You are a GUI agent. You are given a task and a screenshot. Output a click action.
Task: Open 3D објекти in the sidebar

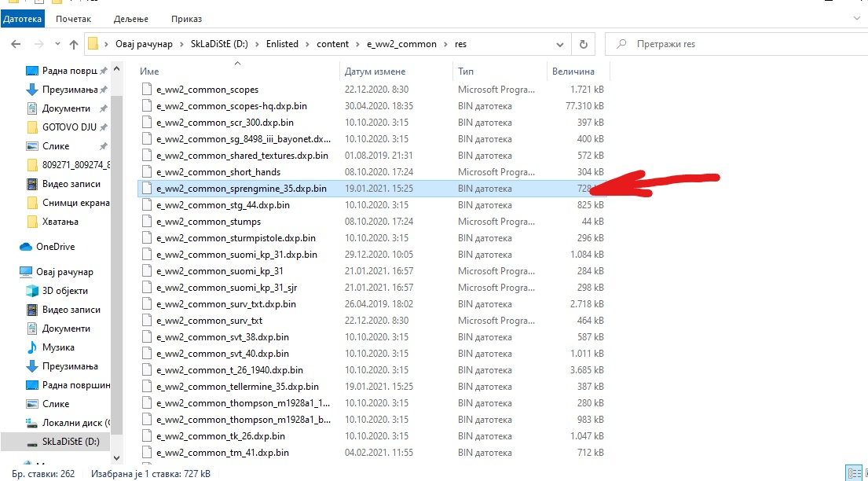click(x=66, y=291)
